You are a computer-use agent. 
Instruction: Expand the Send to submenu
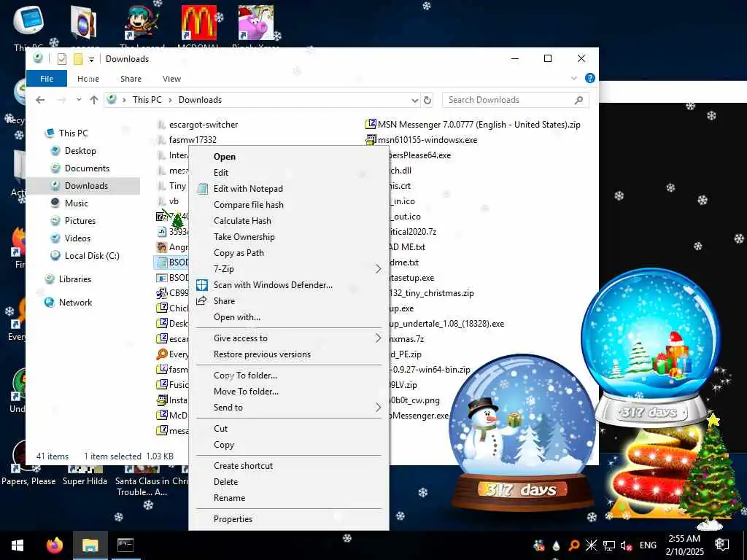(289, 408)
